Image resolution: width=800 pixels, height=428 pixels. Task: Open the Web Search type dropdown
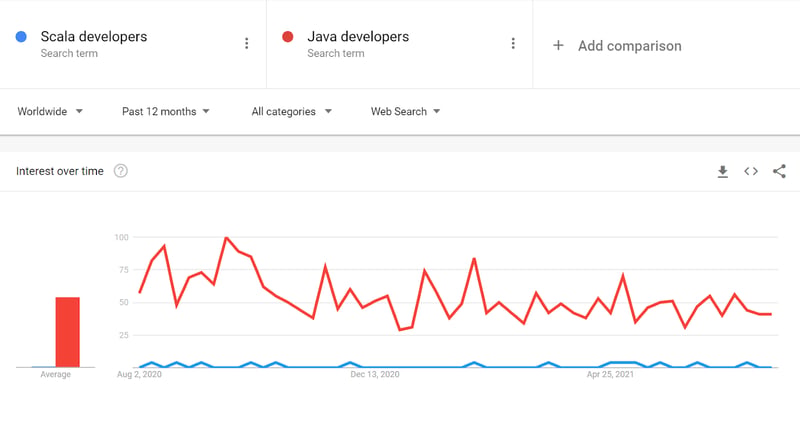coord(406,111)
